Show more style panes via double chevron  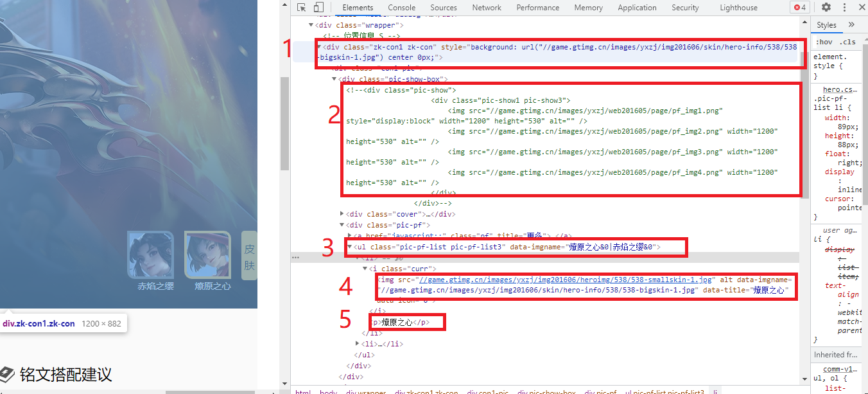tap(851, 24)
